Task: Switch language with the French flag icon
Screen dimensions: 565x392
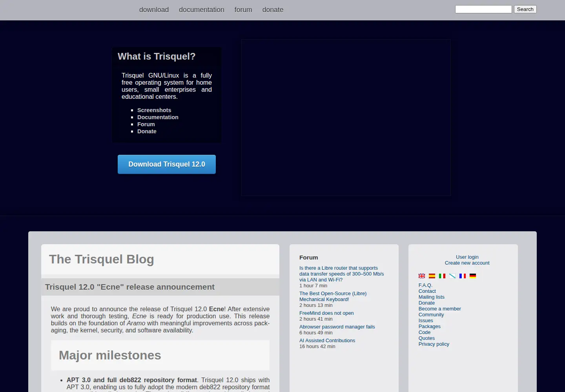Action: [x=463, y=276]
